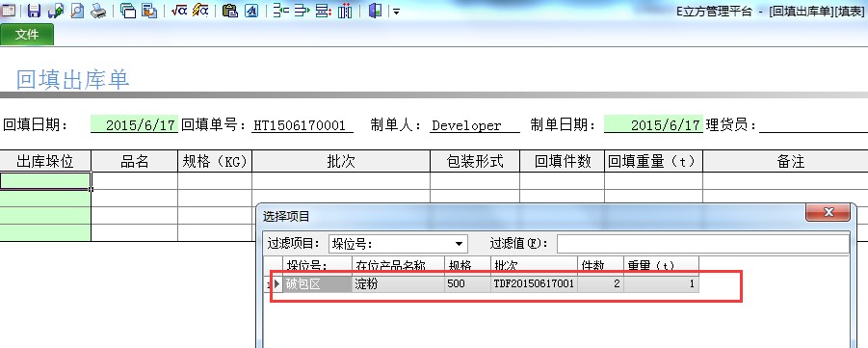Click the 过滤值 input field

[x=702, y=244]
